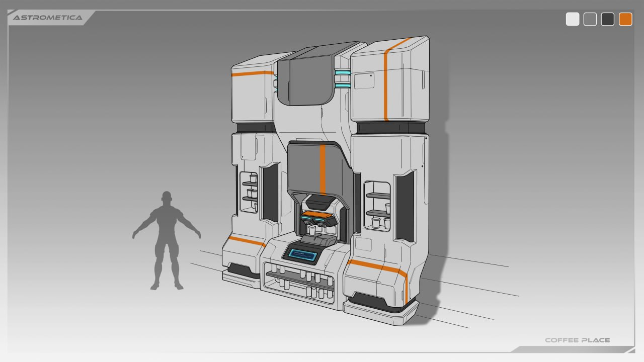
Task: Click the vertical orange stripe on right tower top
Action: (386, 85)
